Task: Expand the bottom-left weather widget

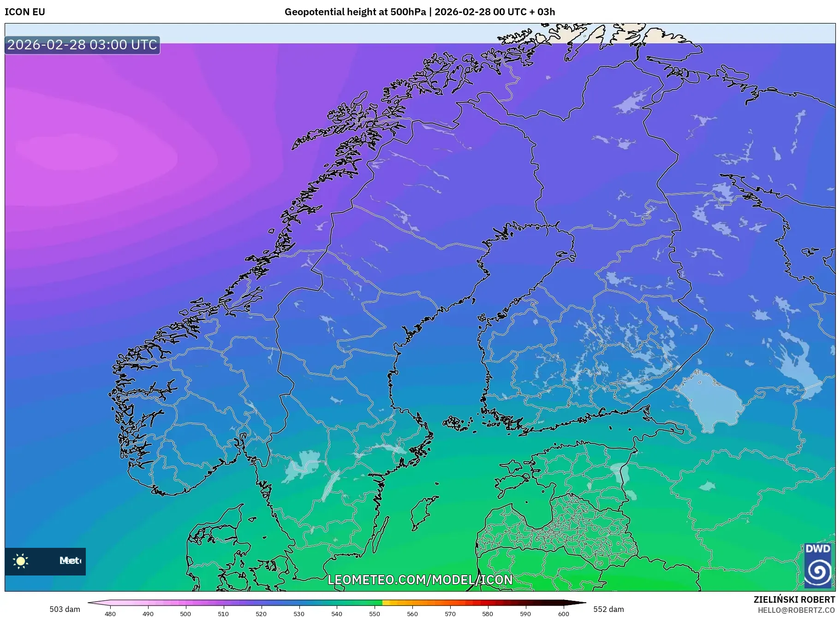Action: tap(45, 561)
